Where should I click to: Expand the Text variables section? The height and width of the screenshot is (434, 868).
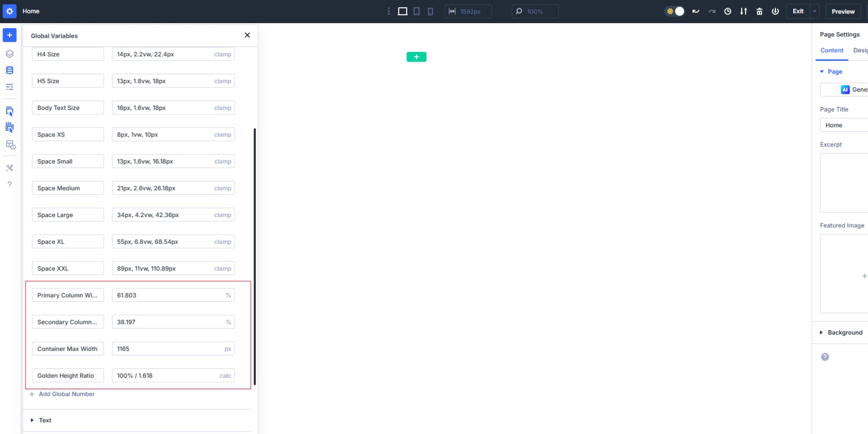click(45, 420)
